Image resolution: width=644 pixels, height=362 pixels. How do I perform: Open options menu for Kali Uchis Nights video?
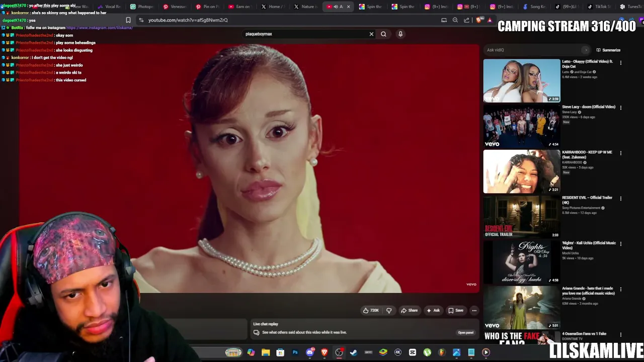[x=621, y=244]
